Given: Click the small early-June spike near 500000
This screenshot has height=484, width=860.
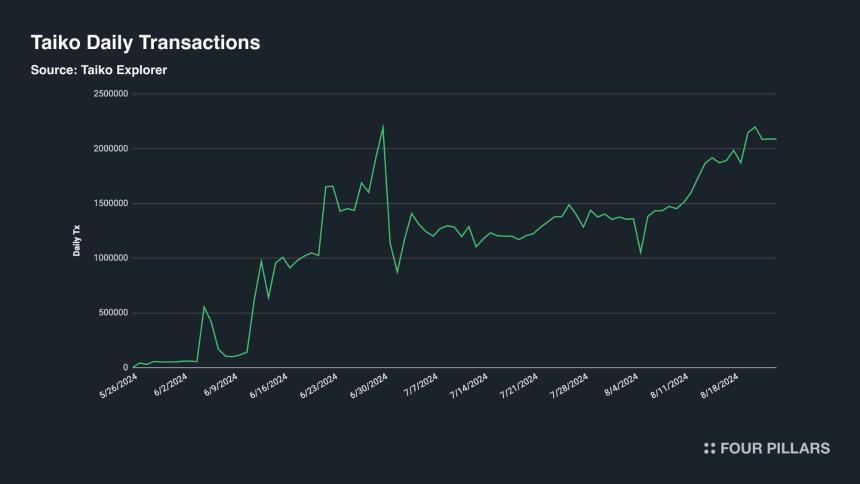Looking at the screenshot, I should [204, 307].
